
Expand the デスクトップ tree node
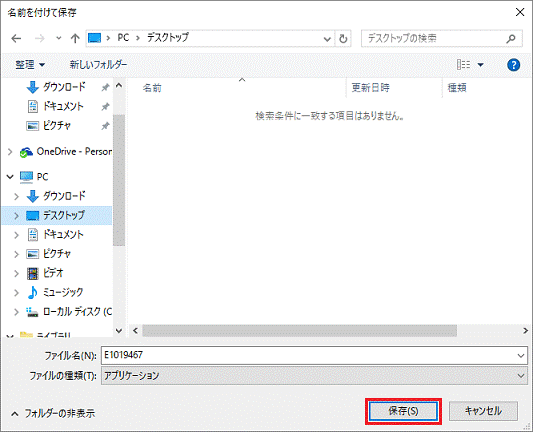16,215
